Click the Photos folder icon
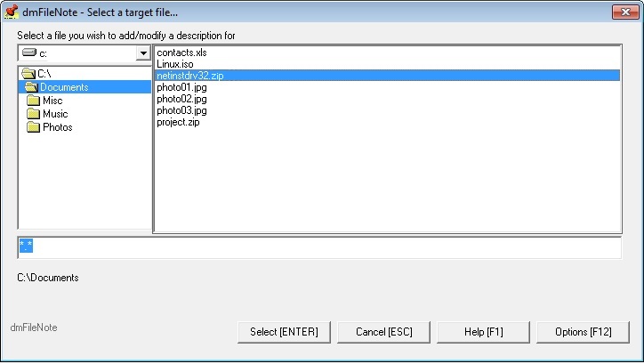 tap(33, 127)
